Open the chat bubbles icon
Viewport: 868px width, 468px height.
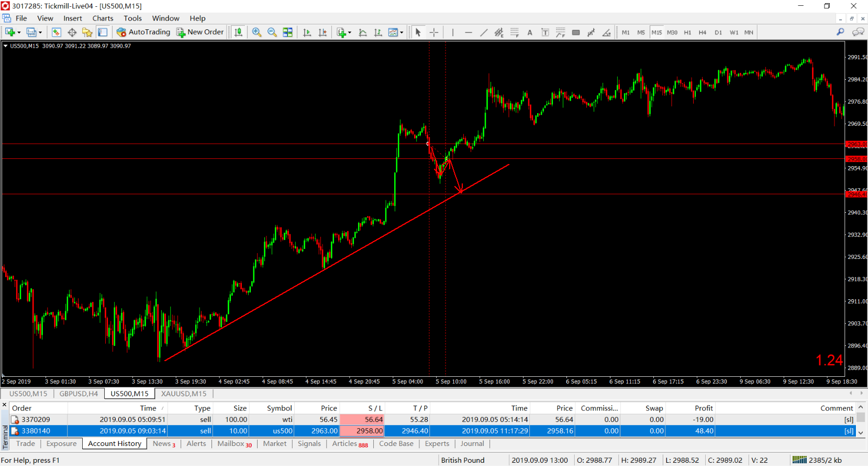coord(858,32)
